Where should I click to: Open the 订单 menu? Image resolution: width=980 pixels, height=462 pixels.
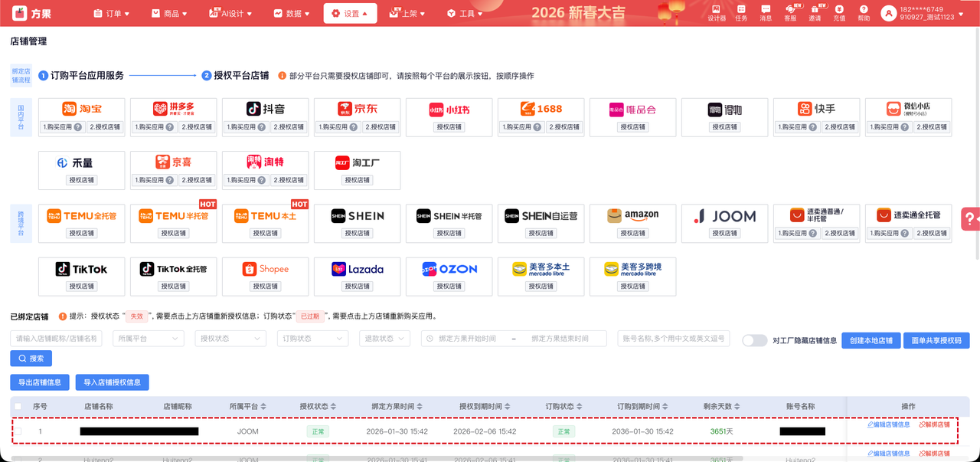(x=112, y=13)
